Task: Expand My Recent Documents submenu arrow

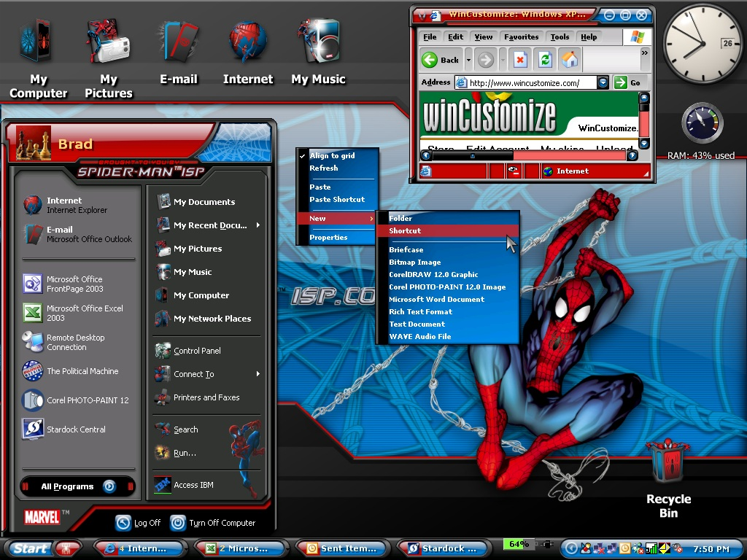Action: click(258, 225)
